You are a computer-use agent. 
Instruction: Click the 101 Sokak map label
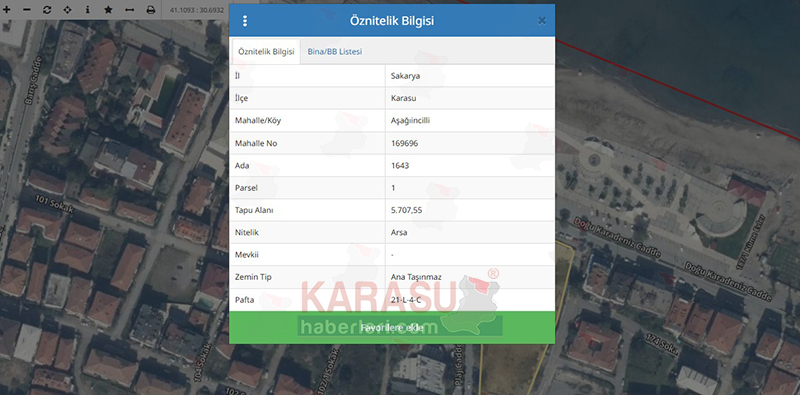55,204
